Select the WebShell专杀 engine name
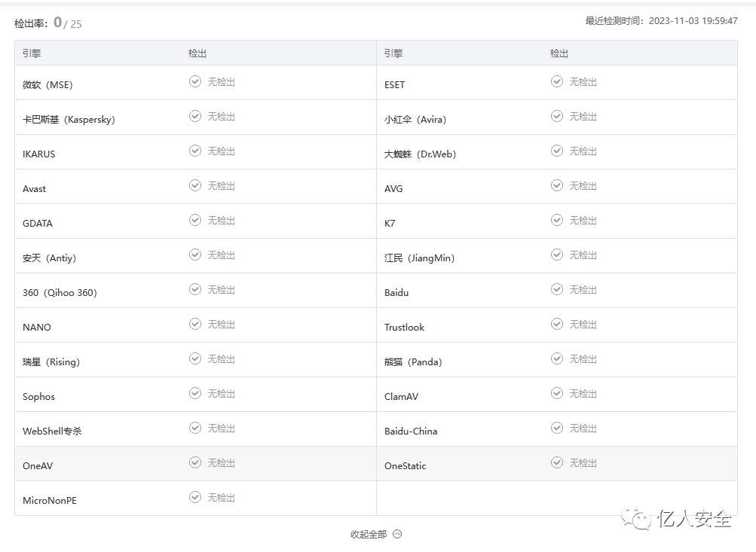This screenshot has width=756, height=552. pos(52,431)
